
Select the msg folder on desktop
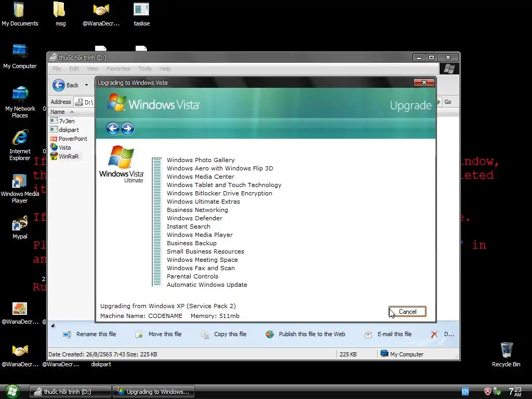(x=60, y=14)
